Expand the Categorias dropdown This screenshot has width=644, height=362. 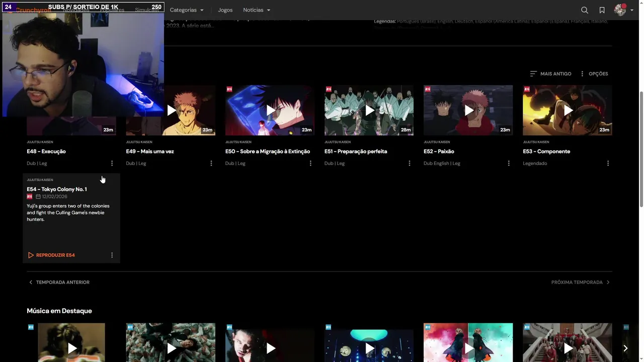(187, 10)
